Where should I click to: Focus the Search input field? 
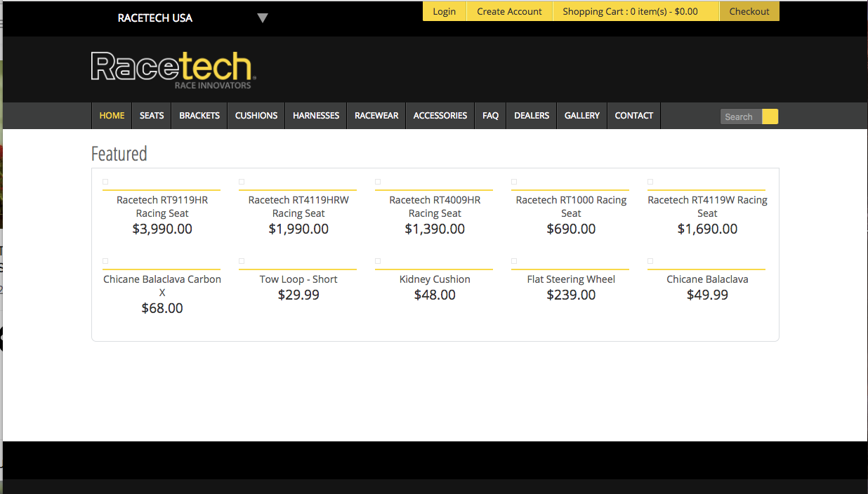click(x=741, y=117)
